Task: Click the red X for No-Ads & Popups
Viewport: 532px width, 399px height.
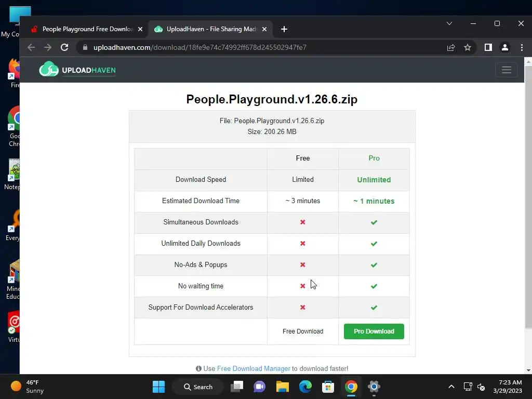Action: pyautogui.click(x=303, y=265)
